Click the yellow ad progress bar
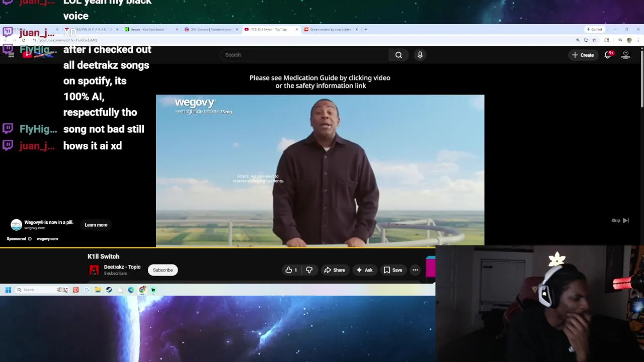644x362 pixels. (217, 248)
